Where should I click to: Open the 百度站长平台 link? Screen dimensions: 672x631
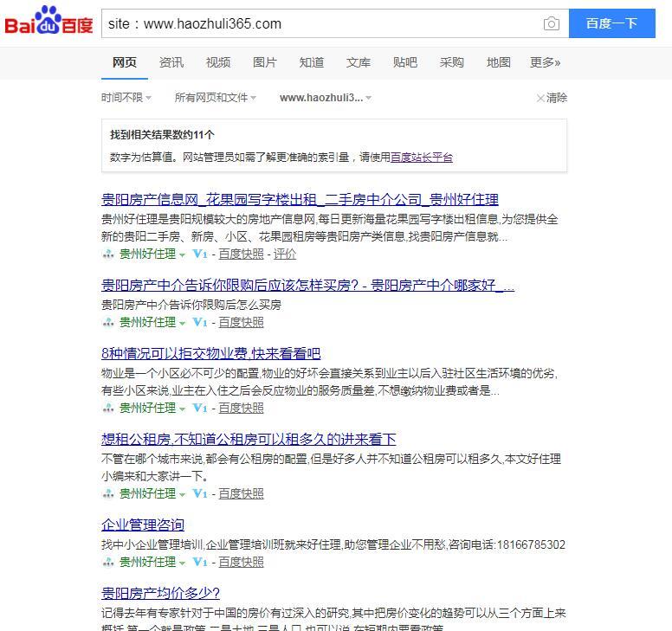422,158
